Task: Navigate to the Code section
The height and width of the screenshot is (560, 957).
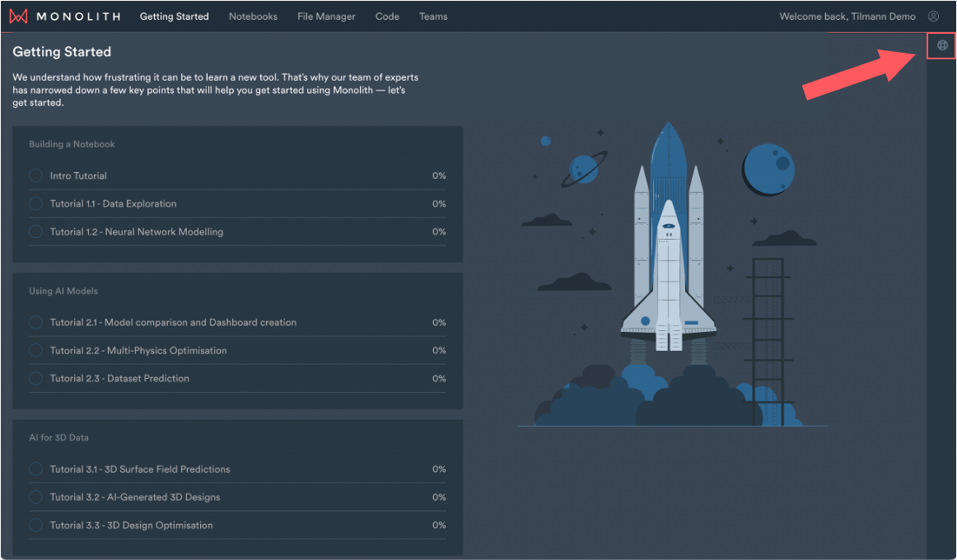Action: tap(387, 16)
